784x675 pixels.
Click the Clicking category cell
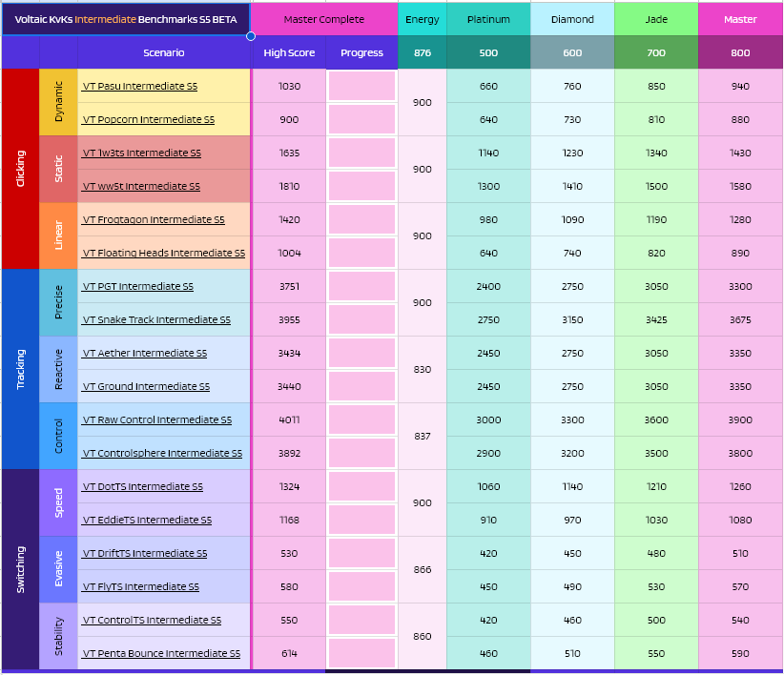(x=20, y=169)
